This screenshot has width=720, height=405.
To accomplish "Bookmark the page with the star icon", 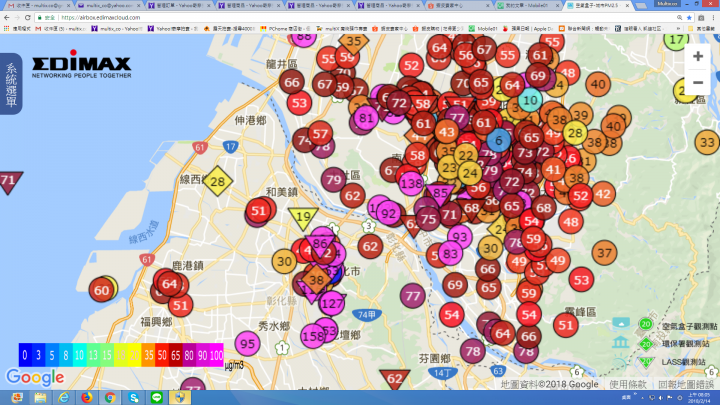I will [689, 17].
